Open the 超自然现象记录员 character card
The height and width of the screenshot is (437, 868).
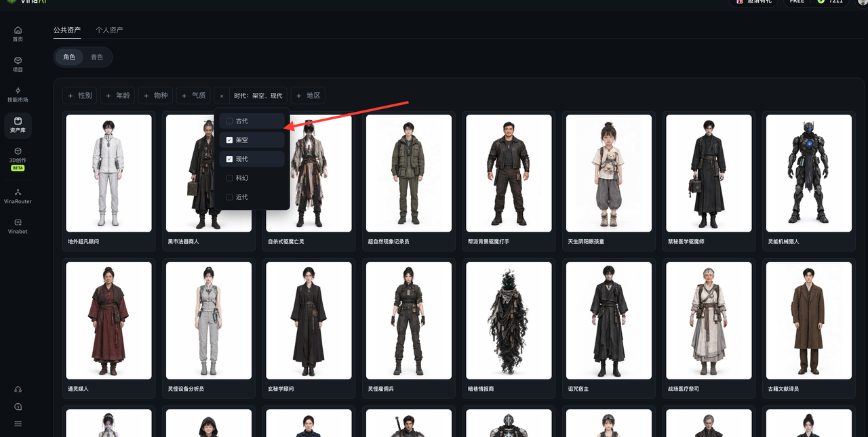click(x=409, y=181)
